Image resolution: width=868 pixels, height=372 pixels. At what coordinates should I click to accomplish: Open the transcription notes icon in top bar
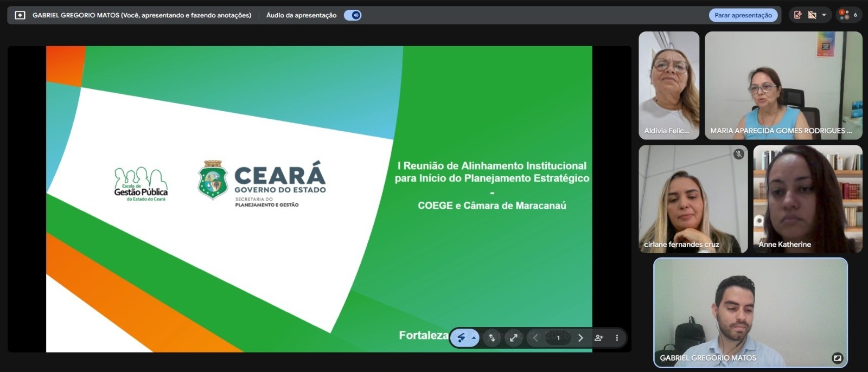(797, 15)
